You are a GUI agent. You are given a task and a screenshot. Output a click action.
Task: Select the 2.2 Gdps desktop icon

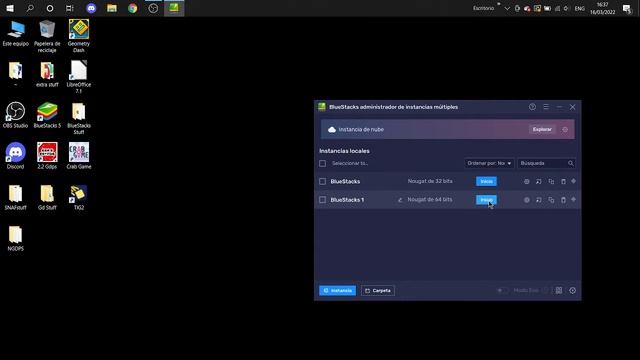pos(47,156)
